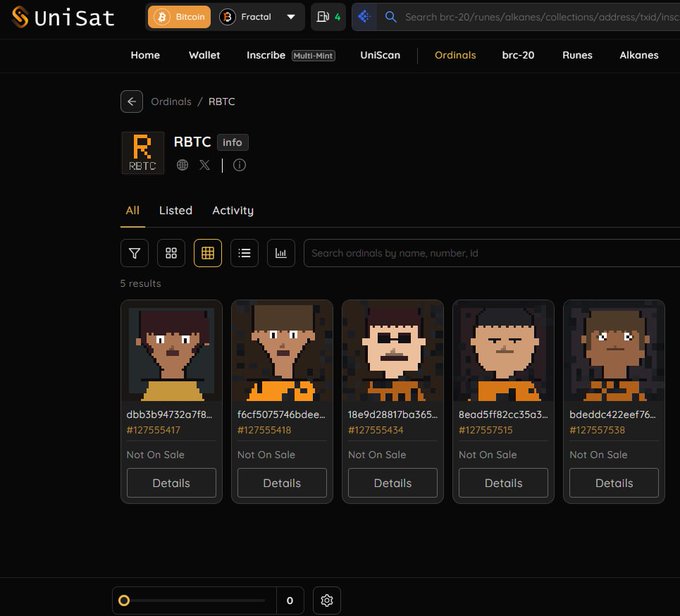Click inscription number #127555418
This screenshot has height=616, width=680.
click(x=264, y=430)
